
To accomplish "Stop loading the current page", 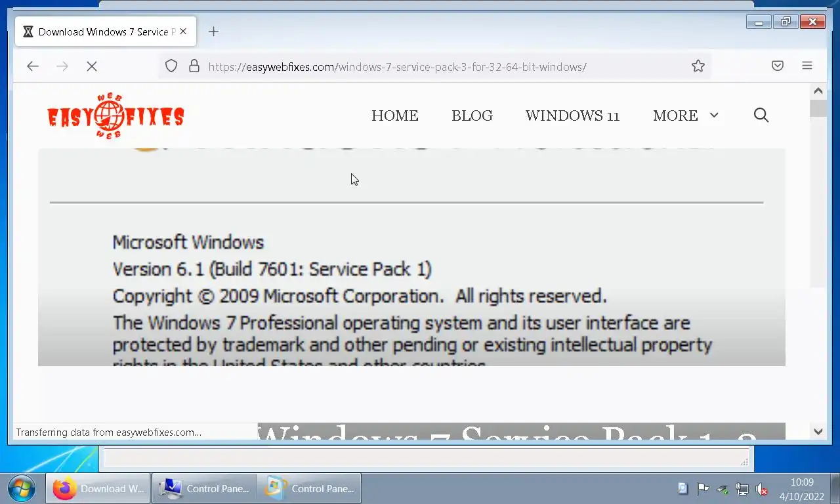I will (x=92, y=66).
